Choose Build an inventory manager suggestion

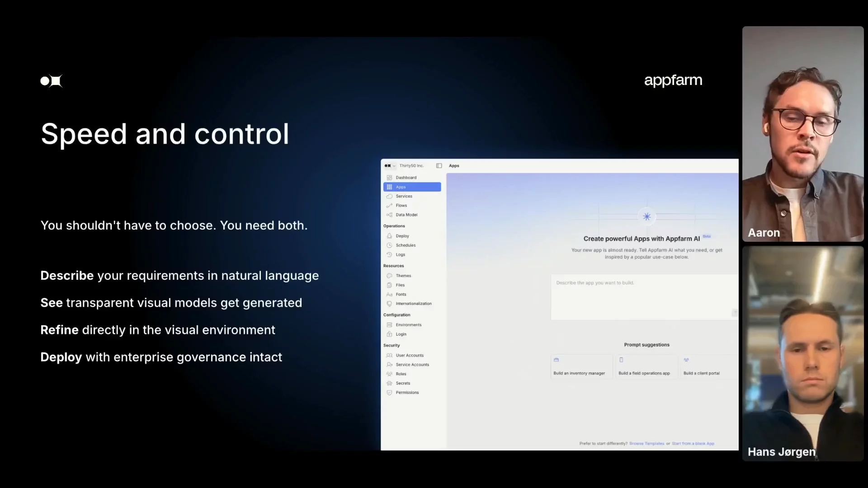581,366
